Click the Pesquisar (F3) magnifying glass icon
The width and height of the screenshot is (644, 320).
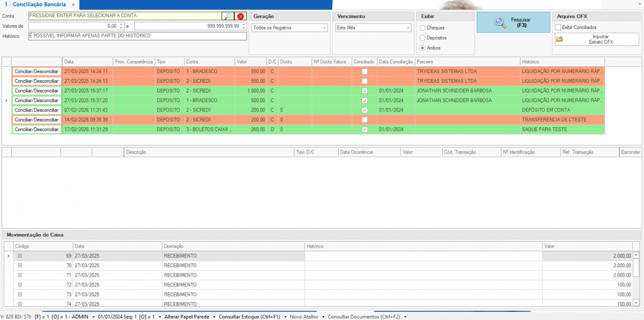500,23
